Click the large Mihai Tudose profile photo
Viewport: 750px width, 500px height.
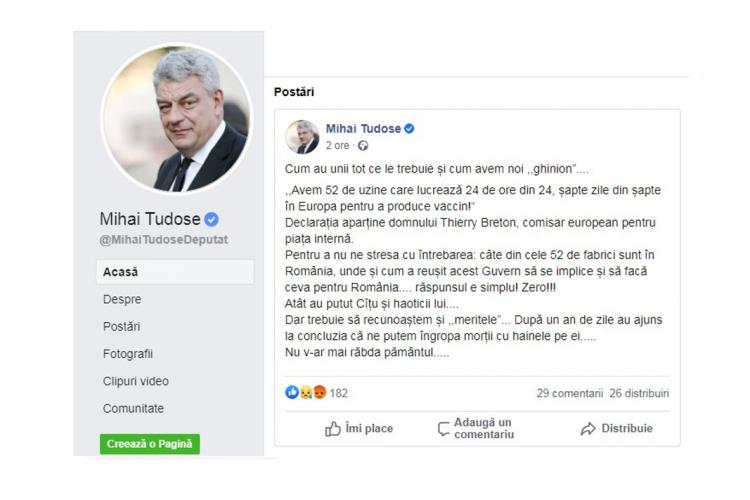click(176, 119)
